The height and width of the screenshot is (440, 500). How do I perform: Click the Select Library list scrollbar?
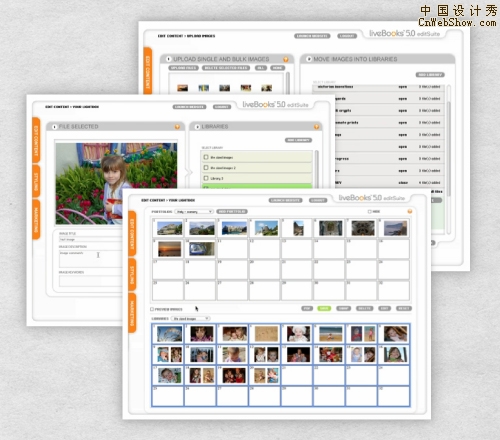pyautogui.click(x=316, y=169)
